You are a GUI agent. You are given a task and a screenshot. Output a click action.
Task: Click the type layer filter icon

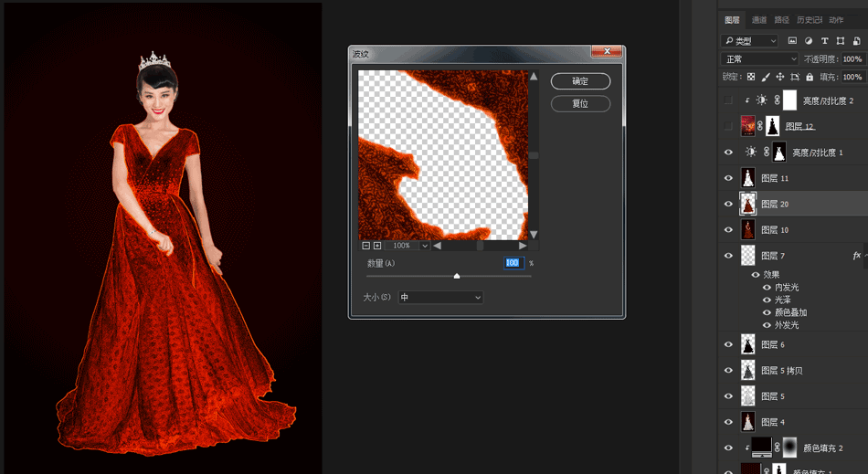pyautogui.click(x=825, y=41)
